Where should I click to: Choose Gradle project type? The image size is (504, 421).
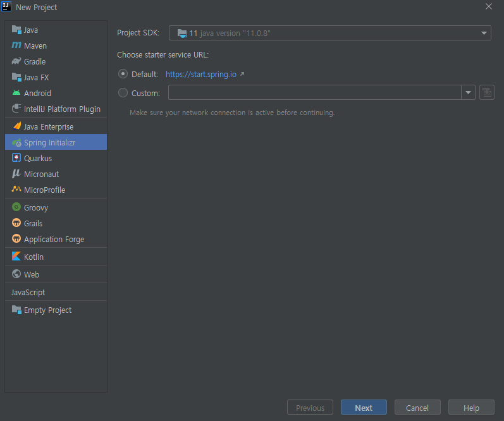(56, 61)
